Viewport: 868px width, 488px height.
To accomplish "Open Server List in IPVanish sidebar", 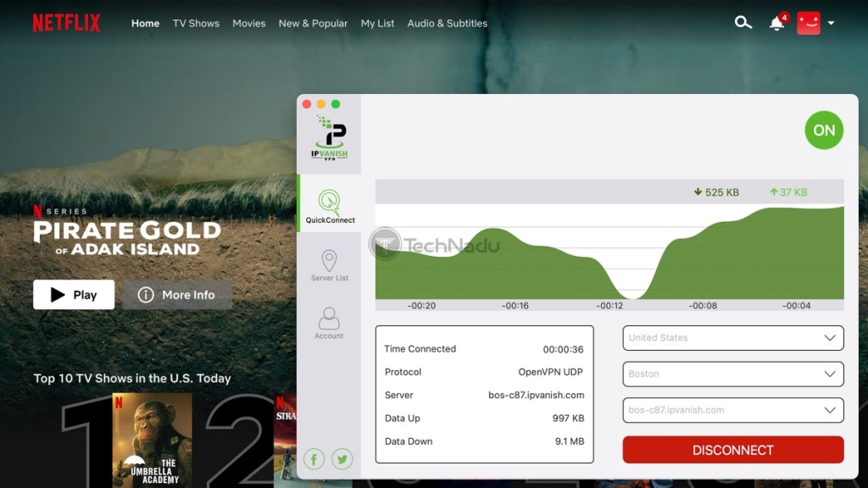I will (x=330, y=265).
